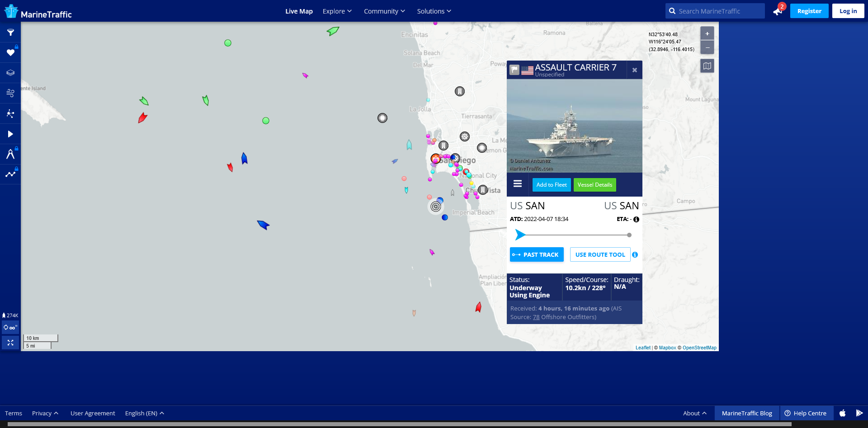Viewport: 868px width, 428px height.
Task: Open Vessel Details
Action: pyautogui.click(x=595, y=185)
